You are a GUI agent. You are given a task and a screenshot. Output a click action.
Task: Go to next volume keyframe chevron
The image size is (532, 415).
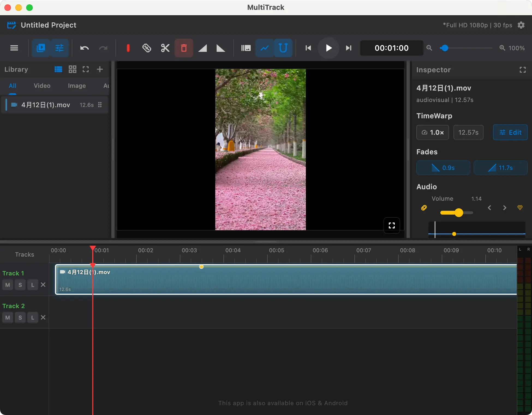(504, 208)
